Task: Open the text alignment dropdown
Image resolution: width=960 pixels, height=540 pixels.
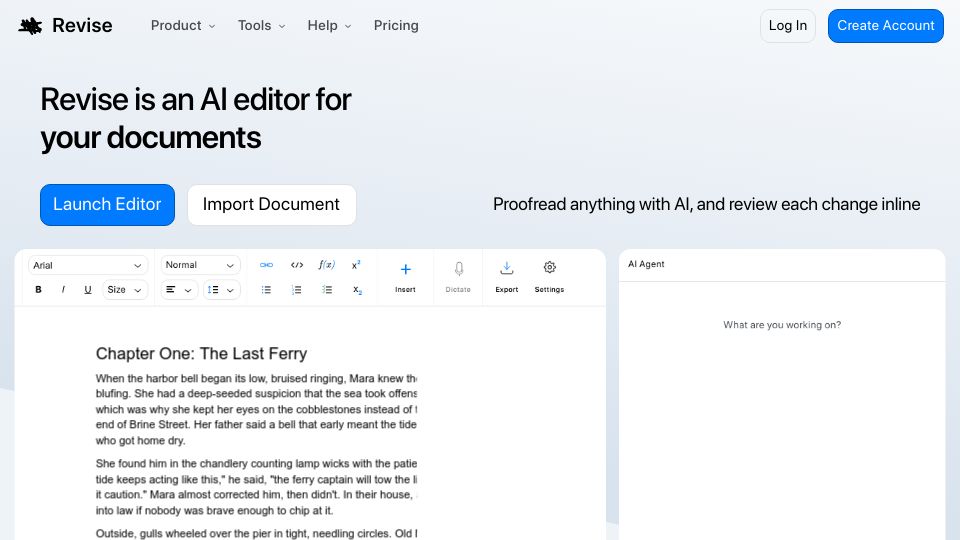Action: (x=179, y=290)
